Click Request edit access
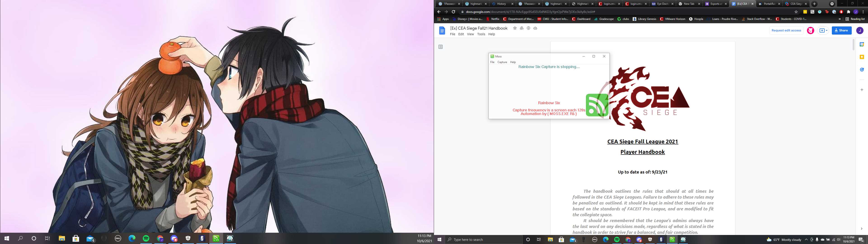This screenshot has height=244, width=868. click(x=786, y=30)
